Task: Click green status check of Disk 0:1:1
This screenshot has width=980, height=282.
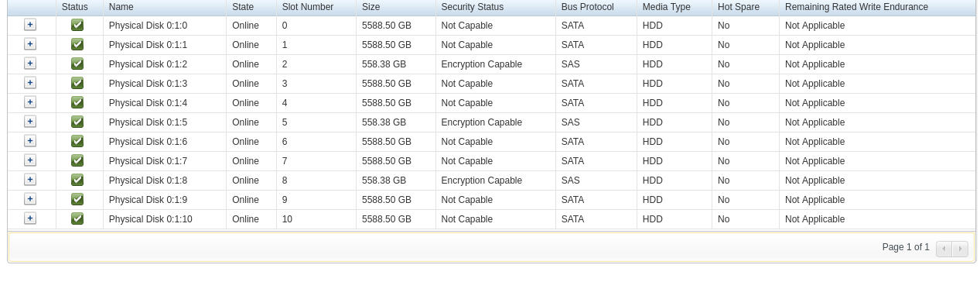Action: (x=77, y=44)
